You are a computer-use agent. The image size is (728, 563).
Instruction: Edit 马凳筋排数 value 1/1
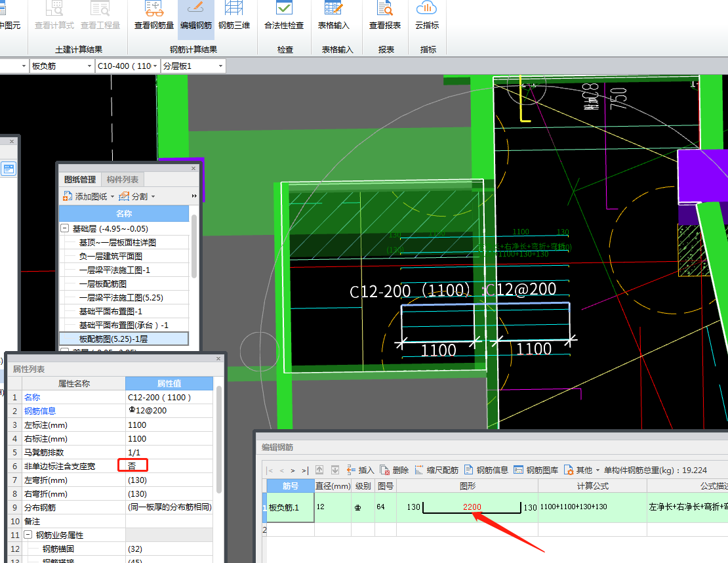click(x=169, y=453)
